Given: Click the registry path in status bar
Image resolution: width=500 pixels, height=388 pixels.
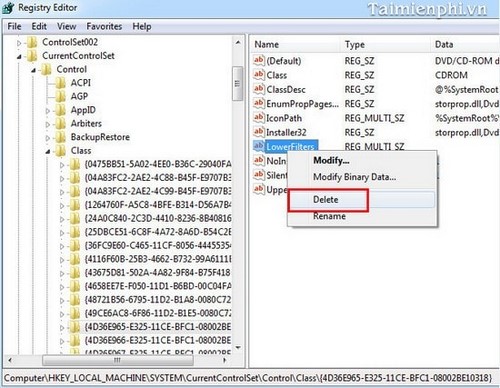Looking at the screenshot, I should point(248,378).
